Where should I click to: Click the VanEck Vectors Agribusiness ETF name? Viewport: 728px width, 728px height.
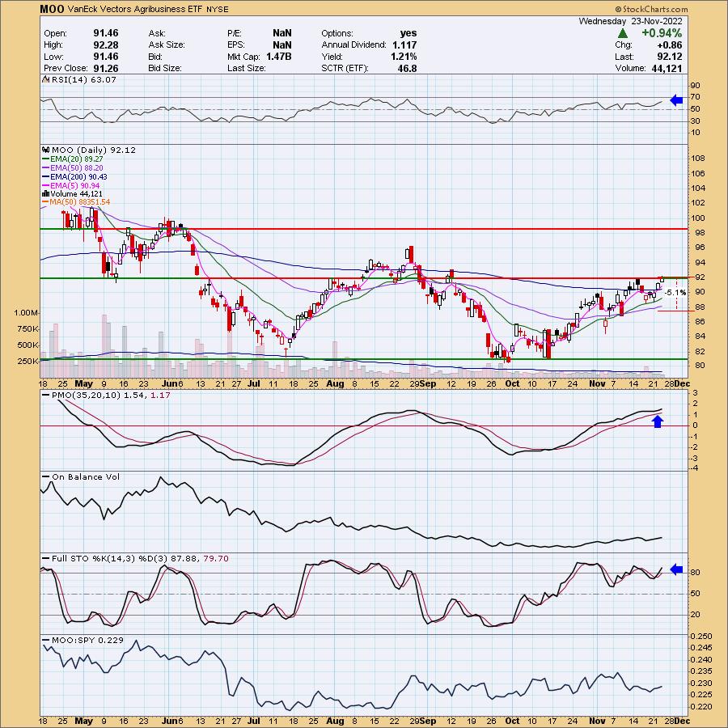pos(134,9)
